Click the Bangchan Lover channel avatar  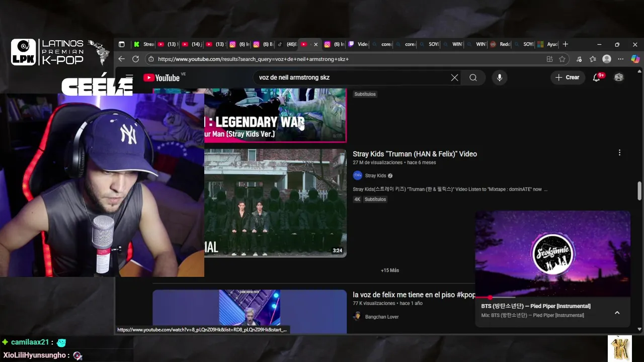coord(357,316)
